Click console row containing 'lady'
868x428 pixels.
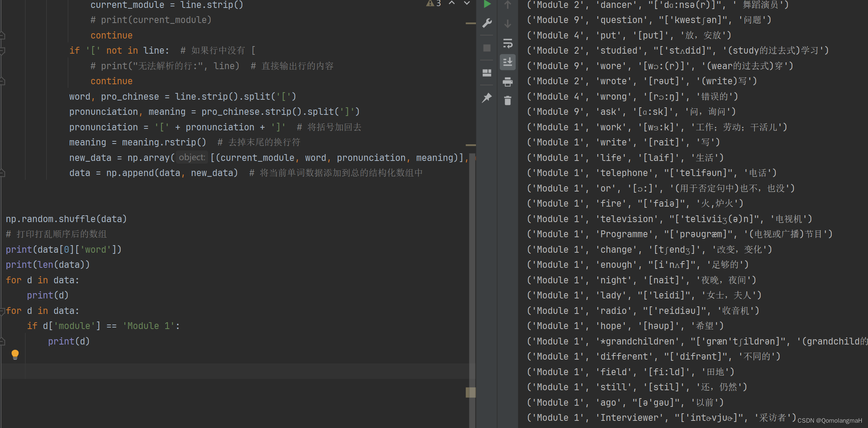click(644, 295)
